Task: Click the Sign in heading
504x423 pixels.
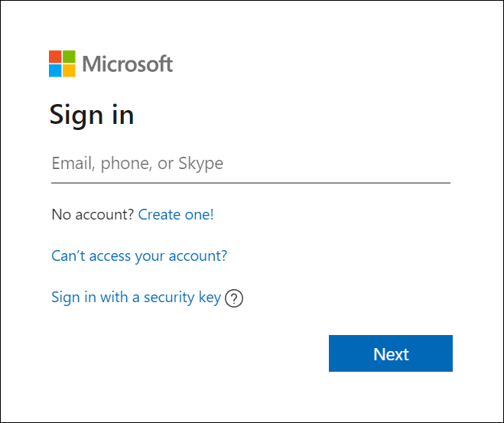Action: click(x=92, y=114)
